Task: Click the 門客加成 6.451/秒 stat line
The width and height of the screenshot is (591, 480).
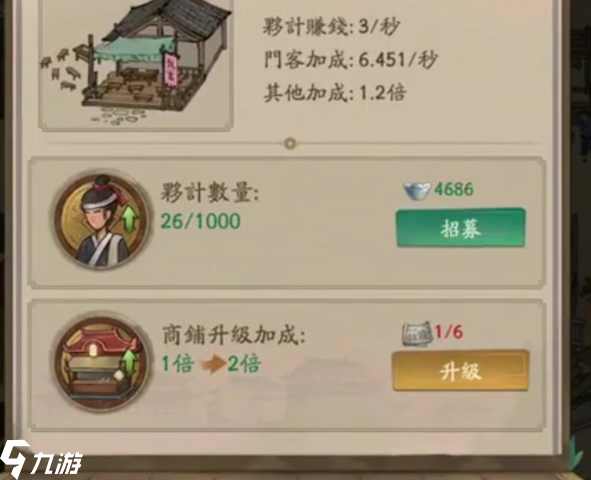Action: [x=351, y=60]
